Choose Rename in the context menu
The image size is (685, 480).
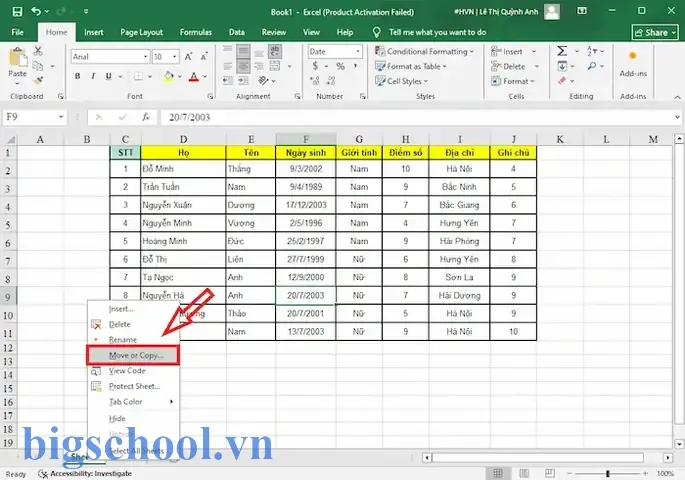click(x=133, y=339)
